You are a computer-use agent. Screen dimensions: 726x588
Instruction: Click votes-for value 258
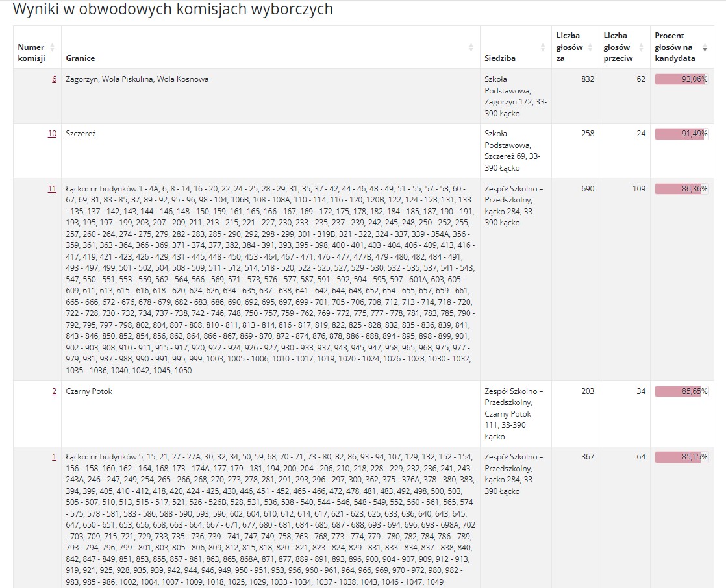coord(588,134)
